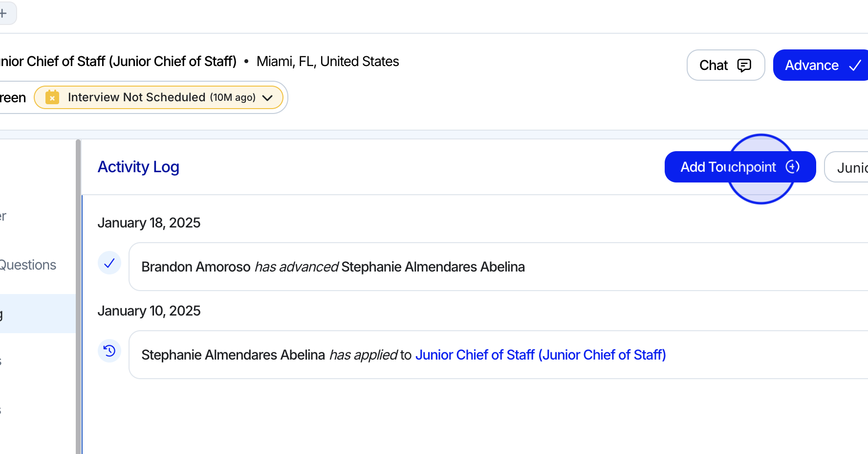The image size is (868, 454).
Task: Click the speech bubble icon in Chat button
Action: [x=744, y=66]
